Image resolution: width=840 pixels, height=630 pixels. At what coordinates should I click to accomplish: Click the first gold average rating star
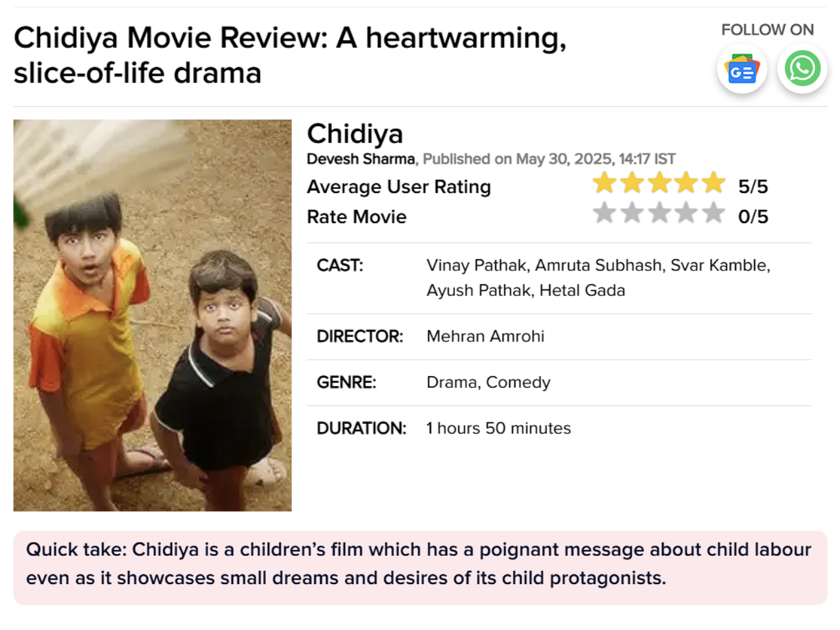[604, 182]
